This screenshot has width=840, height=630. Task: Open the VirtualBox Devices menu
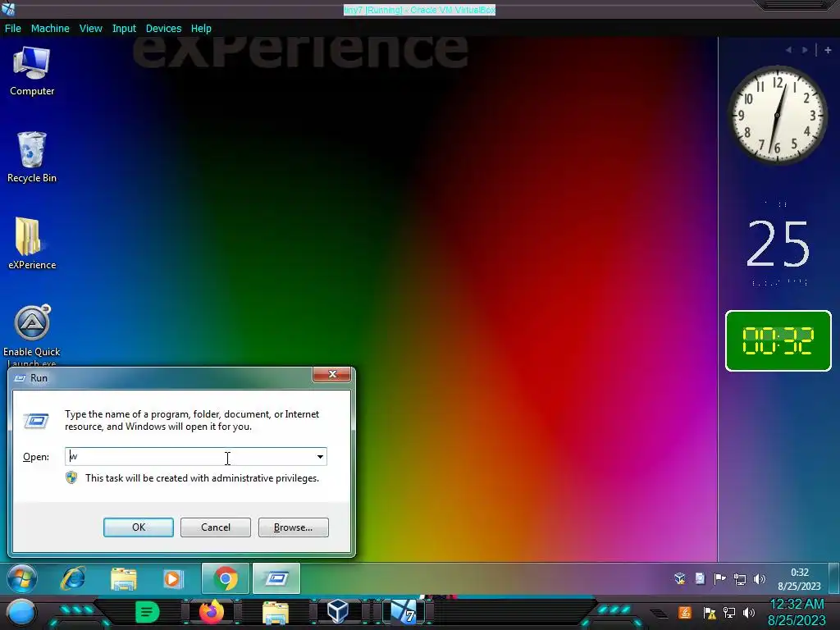click(x=163, y=29)
